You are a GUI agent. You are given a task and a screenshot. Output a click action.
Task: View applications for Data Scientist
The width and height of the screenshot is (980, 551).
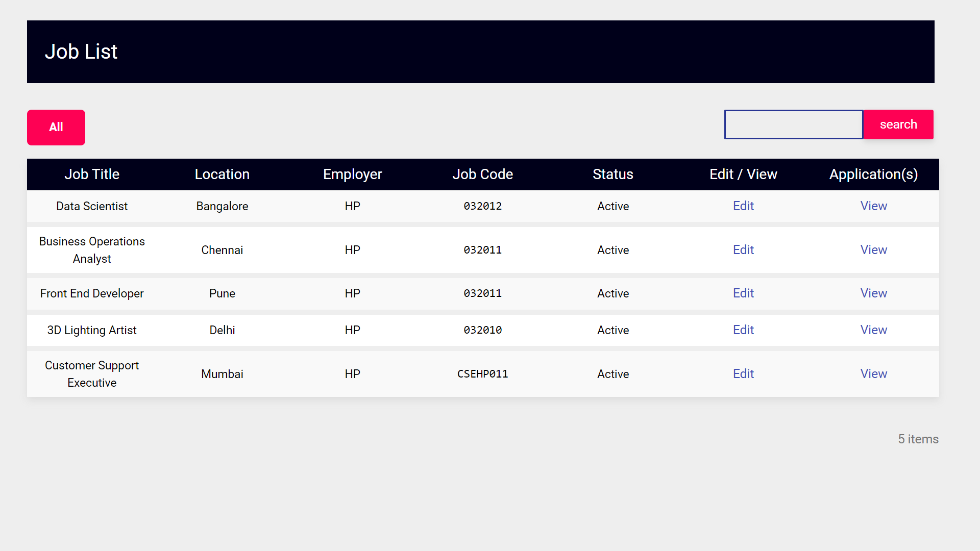pyautogui.click(x=873, y=206)
